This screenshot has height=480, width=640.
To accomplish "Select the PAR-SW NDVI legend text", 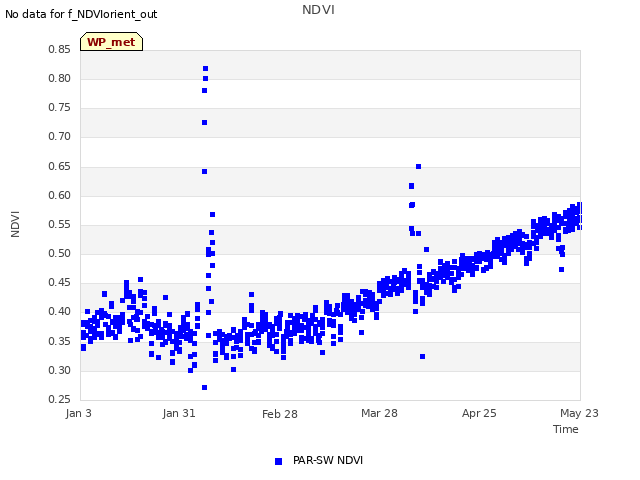I will pos(328,460).
